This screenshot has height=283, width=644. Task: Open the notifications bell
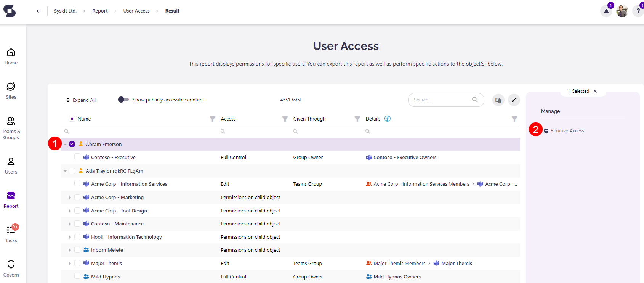(606, 11)
